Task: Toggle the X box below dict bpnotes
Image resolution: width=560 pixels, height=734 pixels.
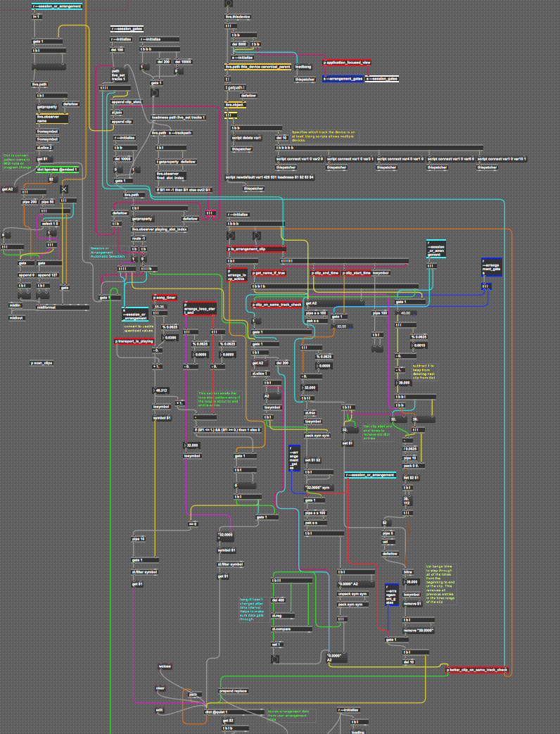Action: (x=64, y=189)
